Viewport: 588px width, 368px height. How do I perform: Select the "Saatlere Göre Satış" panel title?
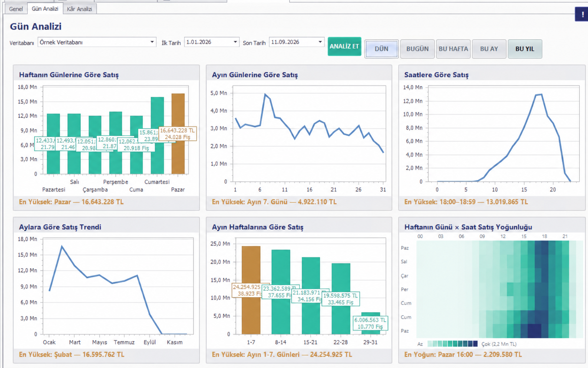[x=436, y=75]
